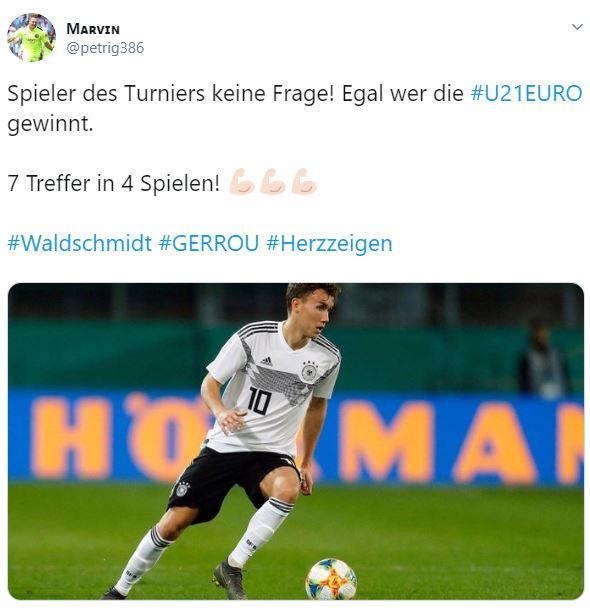The image size is (590, 613).
Task: Open the attached player photo
Action: click(x=296, y=441)
